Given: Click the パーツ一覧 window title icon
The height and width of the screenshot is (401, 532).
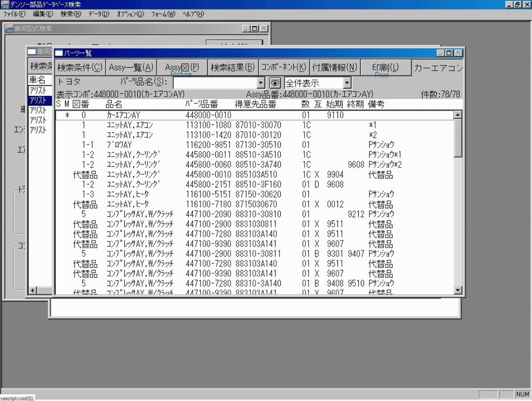Looking at the screenshot, I should (x=59, y=53).
